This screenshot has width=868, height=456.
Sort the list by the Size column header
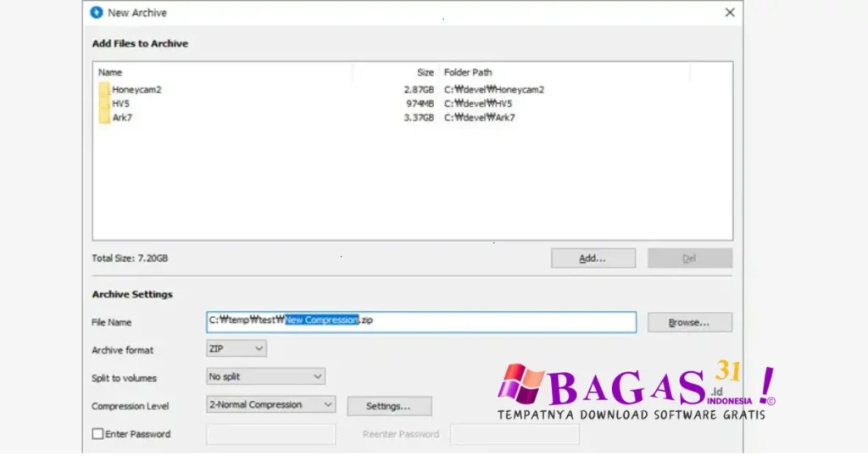(x=426, y=72)
